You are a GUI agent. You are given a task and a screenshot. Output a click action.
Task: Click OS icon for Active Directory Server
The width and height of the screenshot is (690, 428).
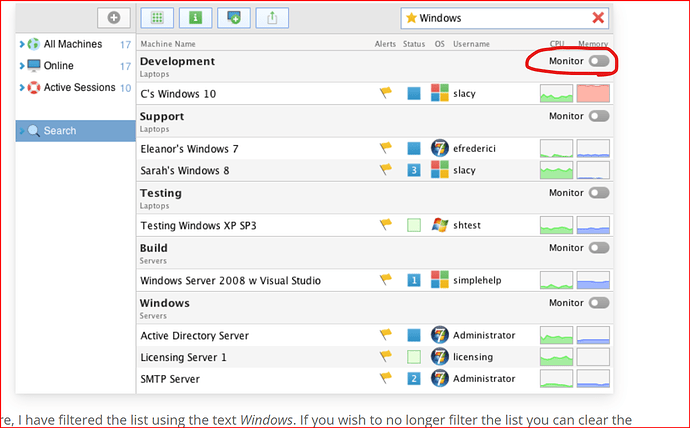[x=440, y=335]
